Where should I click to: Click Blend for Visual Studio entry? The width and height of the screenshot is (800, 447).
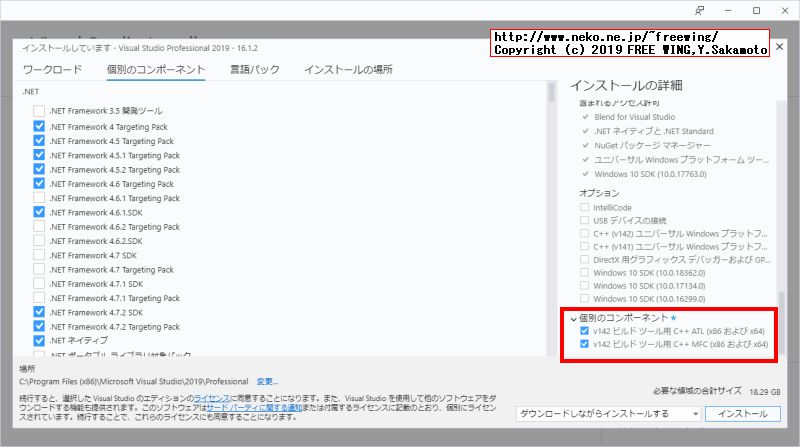tap(634, 117)
